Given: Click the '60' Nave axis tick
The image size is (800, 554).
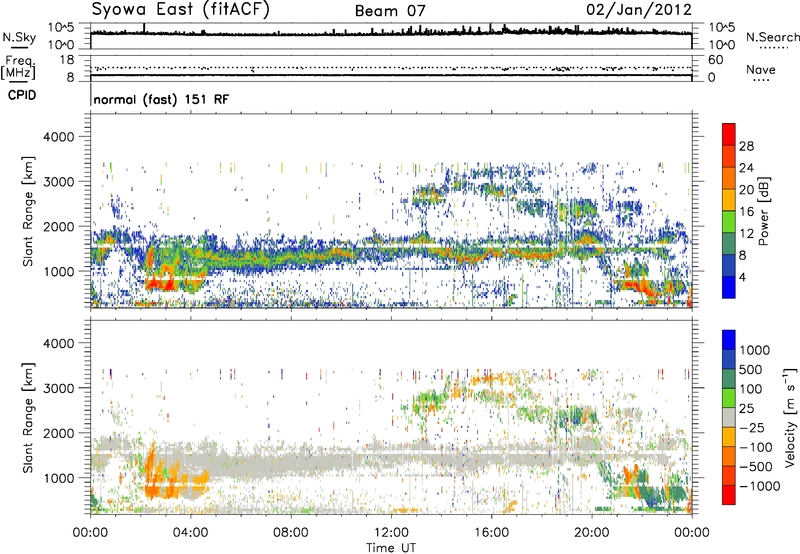Looking at the screenshot, I should coord(716,60).
